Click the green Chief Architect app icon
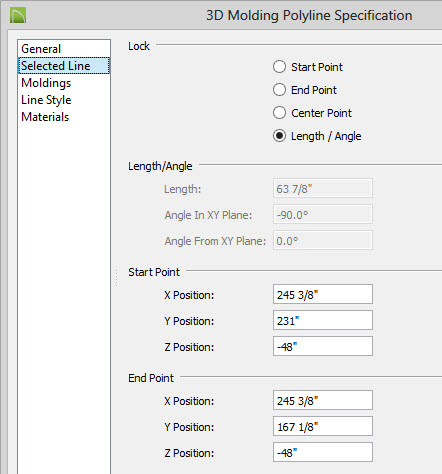442x474 pixels. point(18,16)
